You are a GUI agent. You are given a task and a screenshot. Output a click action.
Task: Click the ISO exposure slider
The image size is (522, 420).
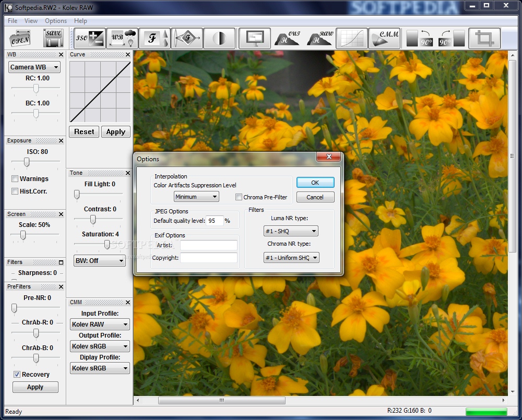27,162
